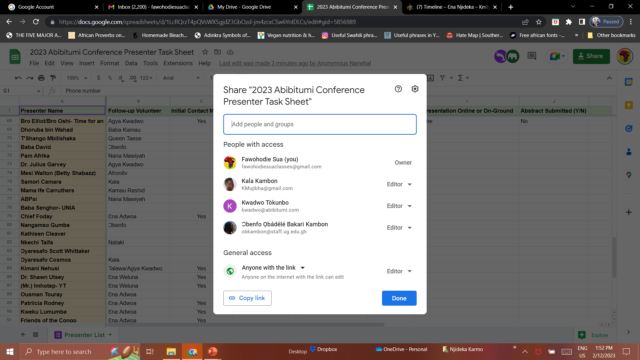640x360 pixels.
Task: Click the Name box cell reference
Action: point(21,91)
